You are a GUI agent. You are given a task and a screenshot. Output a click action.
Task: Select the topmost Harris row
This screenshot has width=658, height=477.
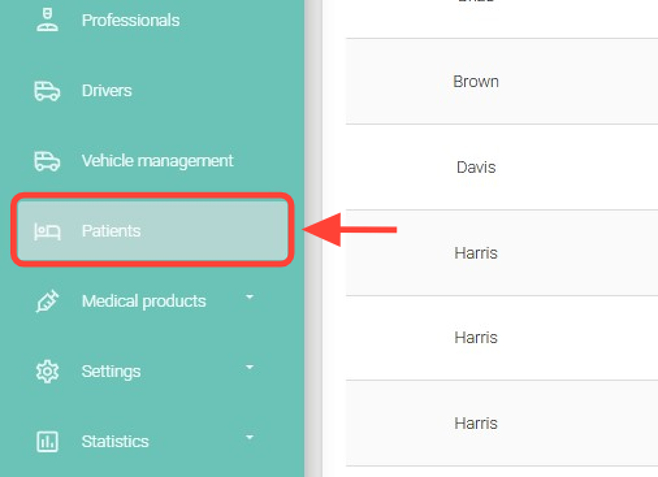point(476,253)
